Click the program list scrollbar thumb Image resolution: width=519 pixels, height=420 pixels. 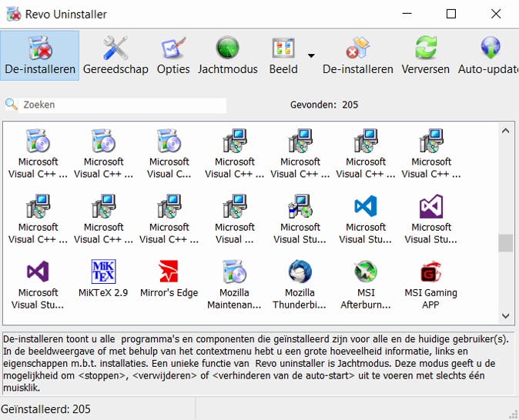[505, 243]
